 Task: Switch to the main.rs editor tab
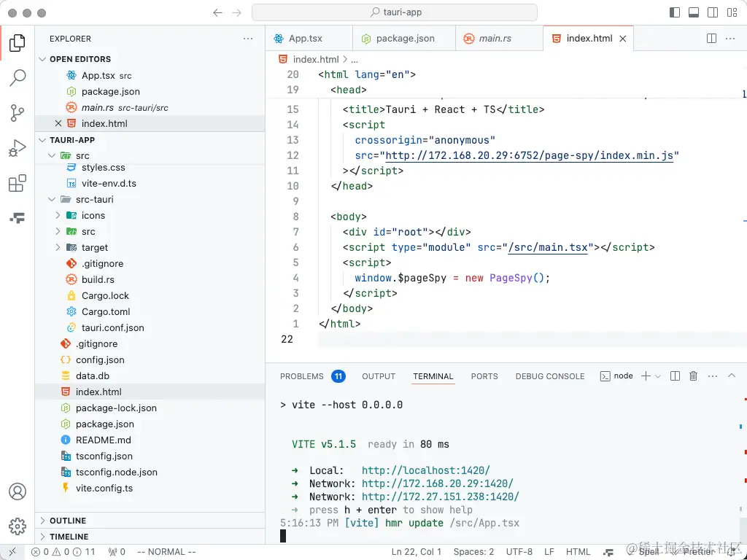click(x=499, y=39)
